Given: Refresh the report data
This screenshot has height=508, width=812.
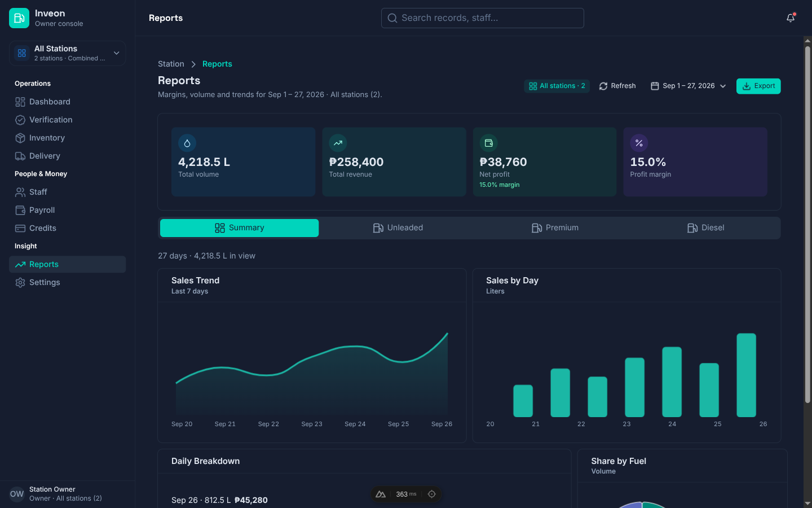Looking at the screenshot, I should coord(617,86).
